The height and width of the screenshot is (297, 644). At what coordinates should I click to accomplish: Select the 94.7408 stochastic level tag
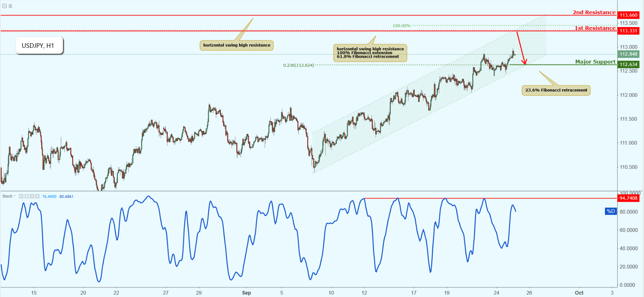click(628, 198)
